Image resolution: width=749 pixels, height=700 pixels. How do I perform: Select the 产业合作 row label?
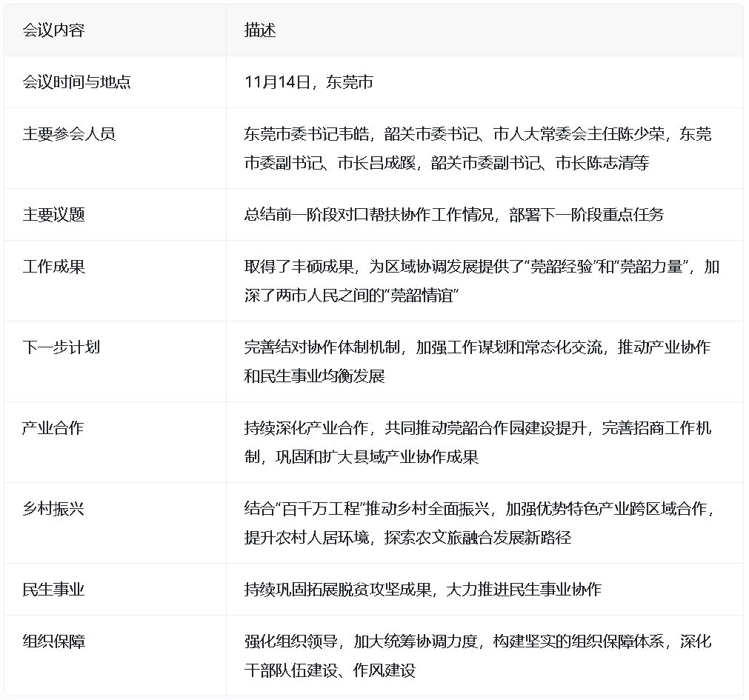(x=53, y=428)
